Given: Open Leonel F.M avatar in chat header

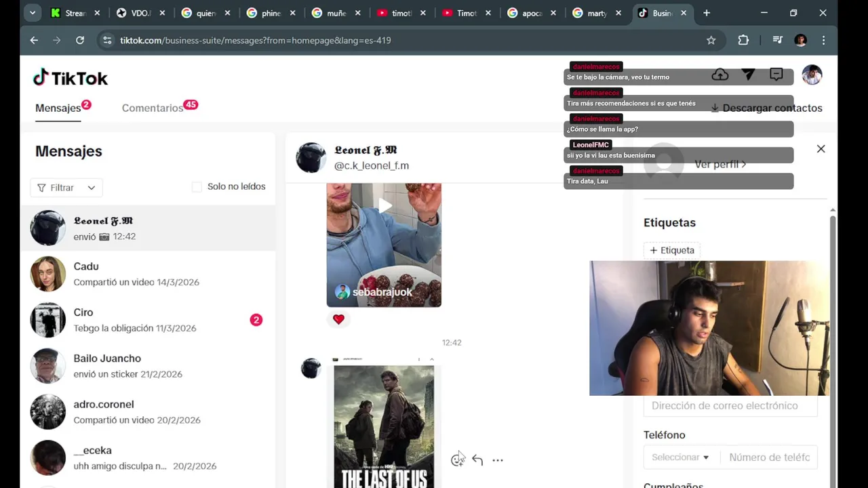Looking at the screenshot, I should (x=311, y=157).
